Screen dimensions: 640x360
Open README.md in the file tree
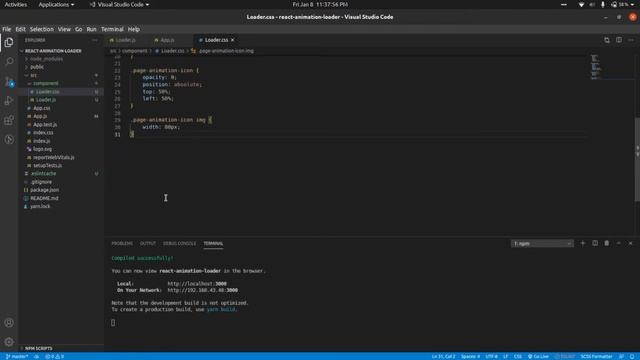tap(44, 198)
